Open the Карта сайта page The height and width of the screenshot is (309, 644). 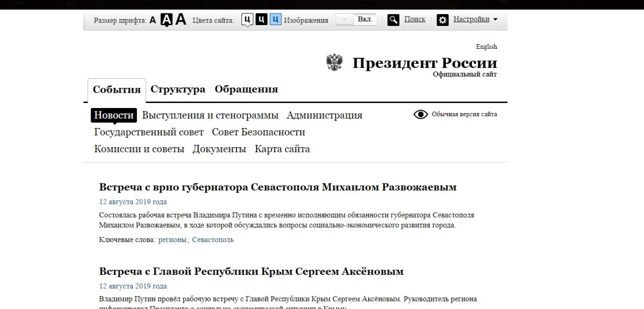(282, 149)
